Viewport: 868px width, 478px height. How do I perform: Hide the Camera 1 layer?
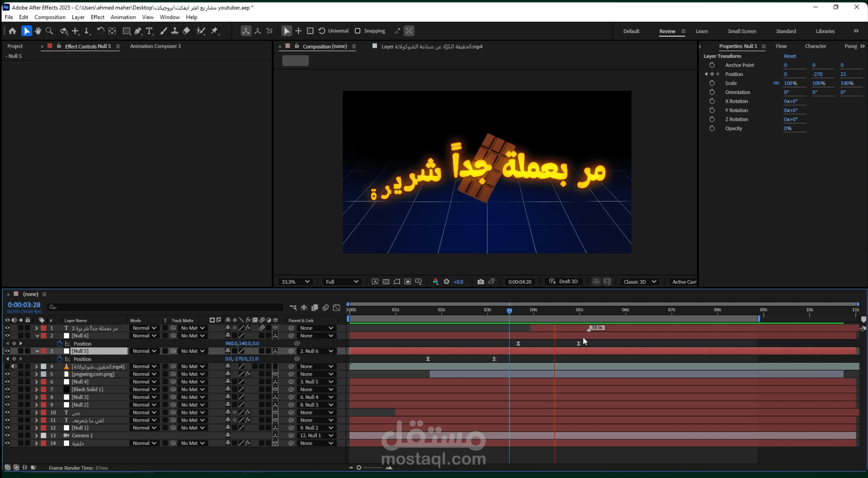7,436
